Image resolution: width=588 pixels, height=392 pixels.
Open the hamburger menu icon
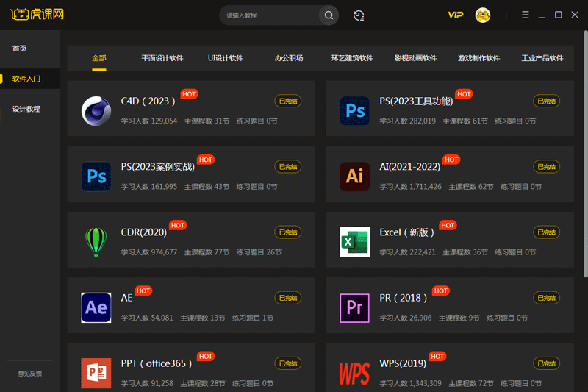coord(526,15)
